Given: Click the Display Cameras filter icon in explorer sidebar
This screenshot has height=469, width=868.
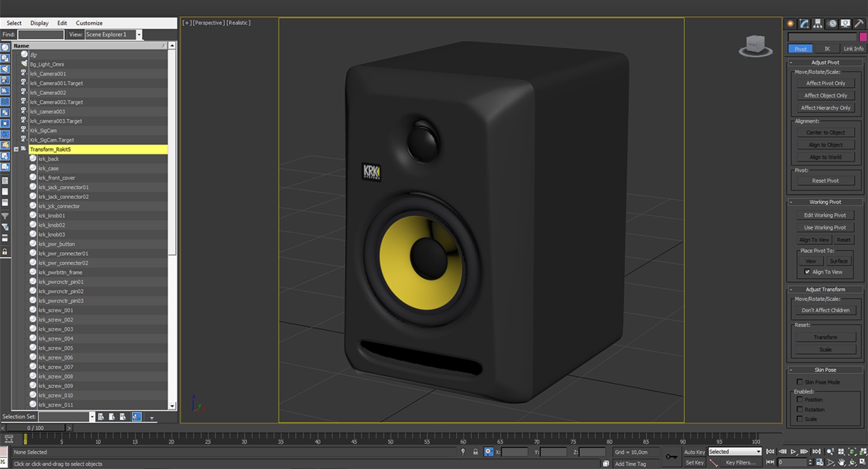Looking at the screenshot, I should (5, 80).
